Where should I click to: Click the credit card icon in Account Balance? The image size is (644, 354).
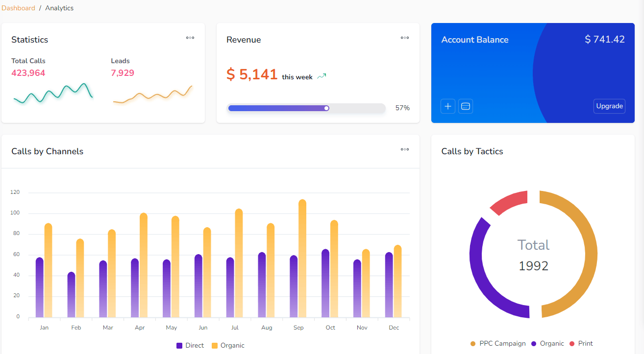(x=466, y=106)
